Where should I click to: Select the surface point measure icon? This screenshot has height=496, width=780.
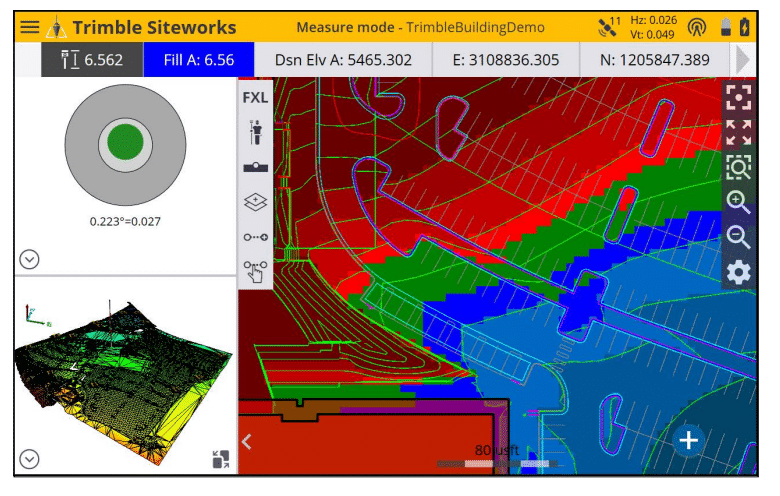[x=256, y=167]
